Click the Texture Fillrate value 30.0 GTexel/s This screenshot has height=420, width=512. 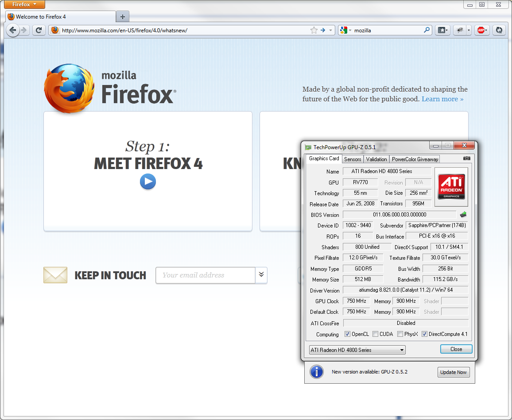pyautogui.click(x=446, y=258)
